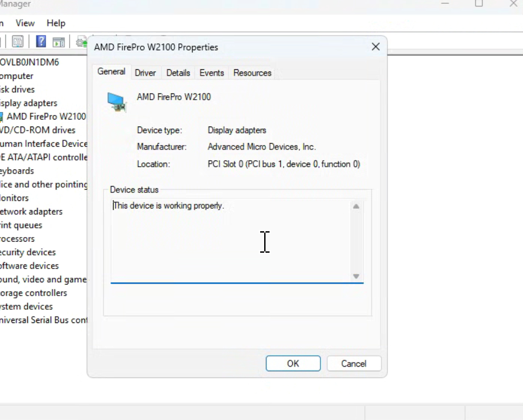
Task: Click the Properties toolbar icon in Device Manager
Action: [x=18, y=42]
